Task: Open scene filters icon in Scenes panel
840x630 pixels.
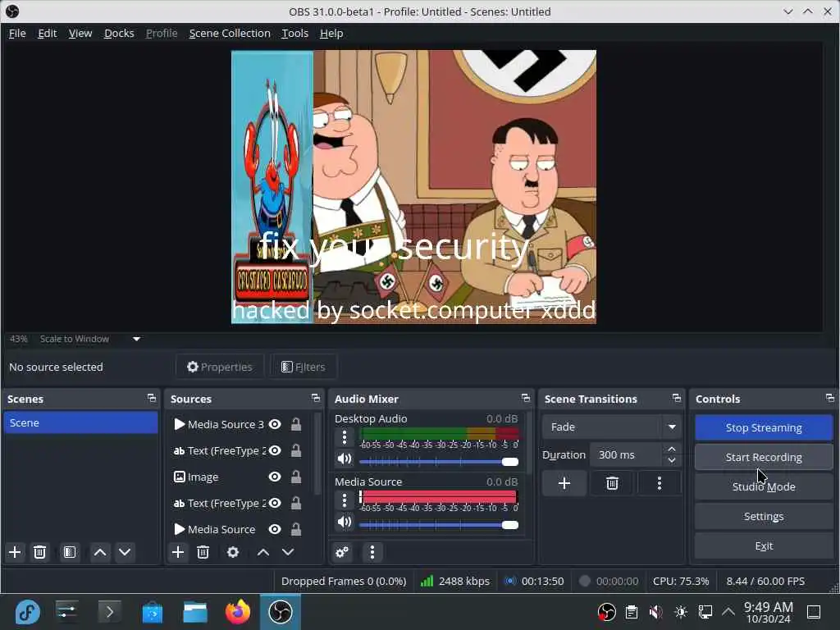Action: pyautogui.click(x=70, y=552)
